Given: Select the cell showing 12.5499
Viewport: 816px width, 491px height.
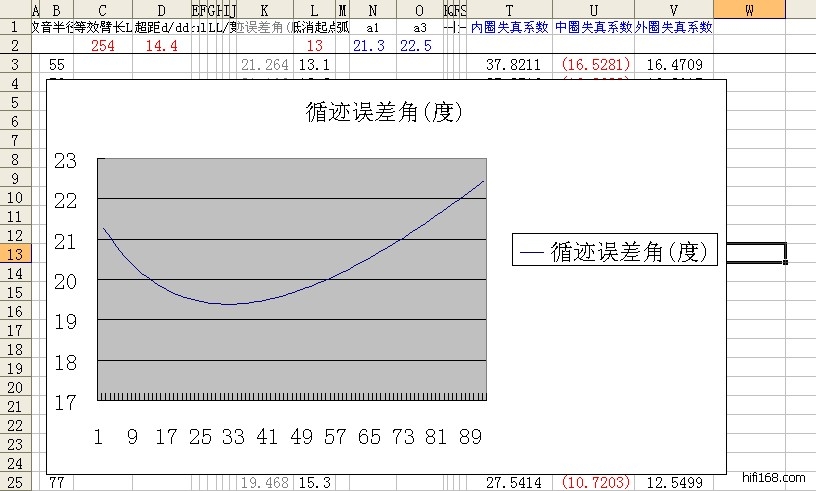Looking at the screenshot, I should click(x=673, y=483).
